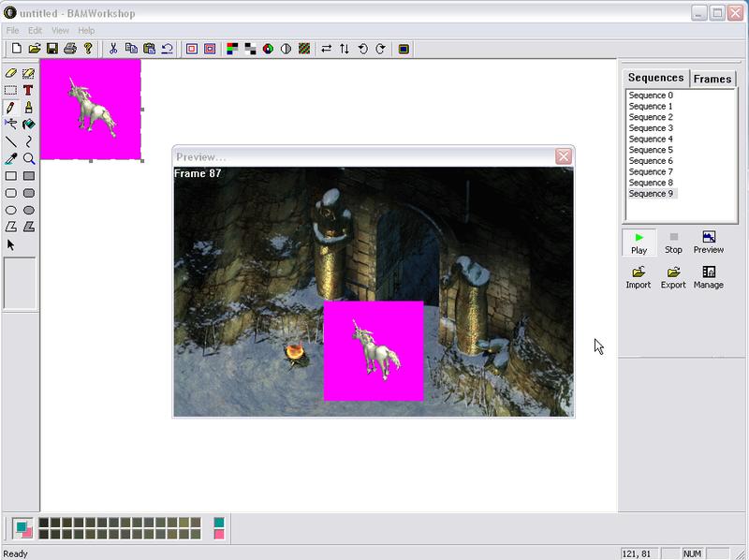Select Sequence 3 in the list

pos(651,128)
